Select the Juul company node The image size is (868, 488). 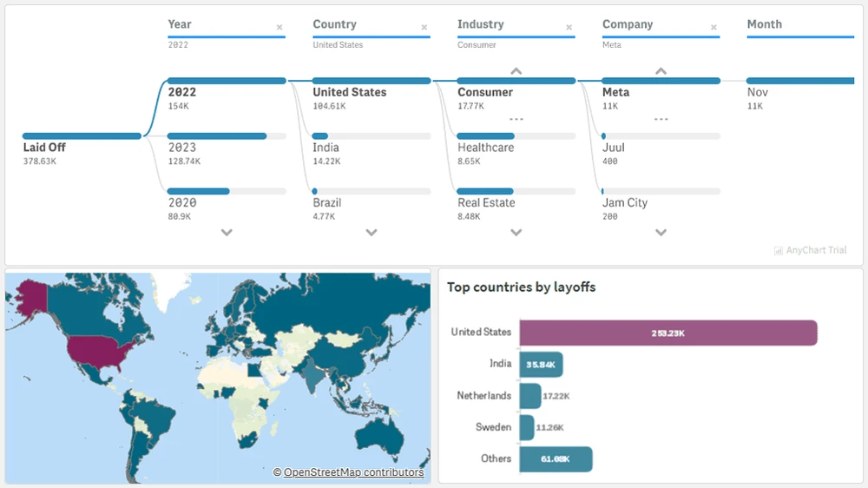point(614,148)
